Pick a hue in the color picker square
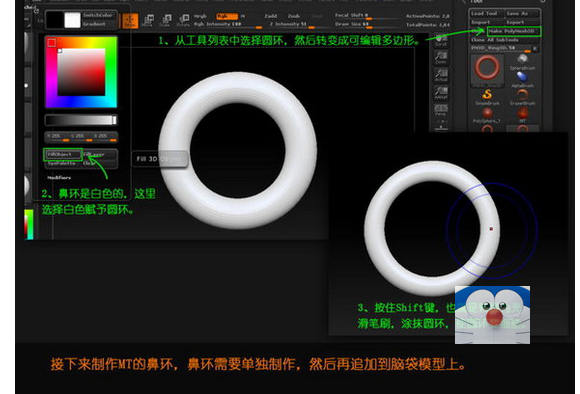The height and width of the screenshot is (394, 580). pos(81,72)
